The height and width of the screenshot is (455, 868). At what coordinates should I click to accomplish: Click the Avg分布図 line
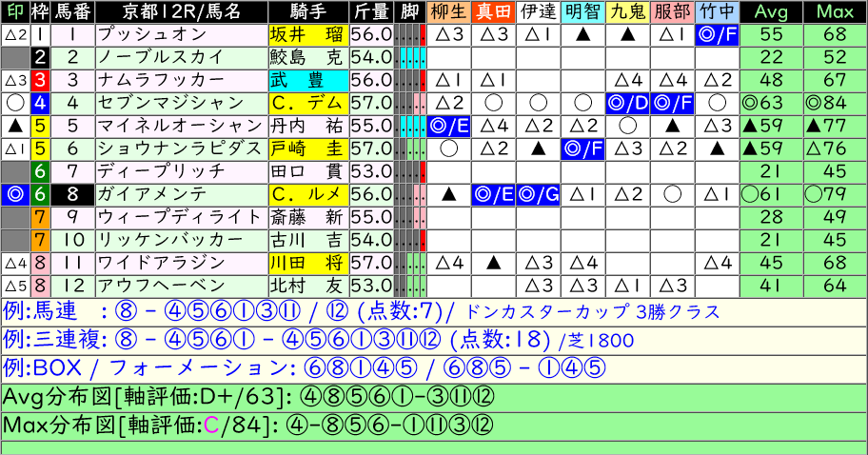[434, 396]
